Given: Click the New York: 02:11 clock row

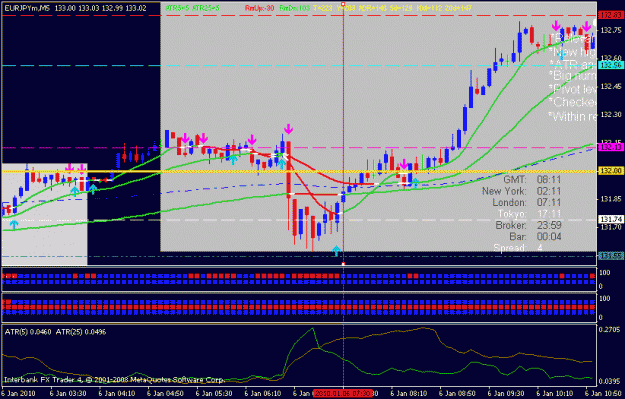Looking at the screenshot, I should 522,191.
